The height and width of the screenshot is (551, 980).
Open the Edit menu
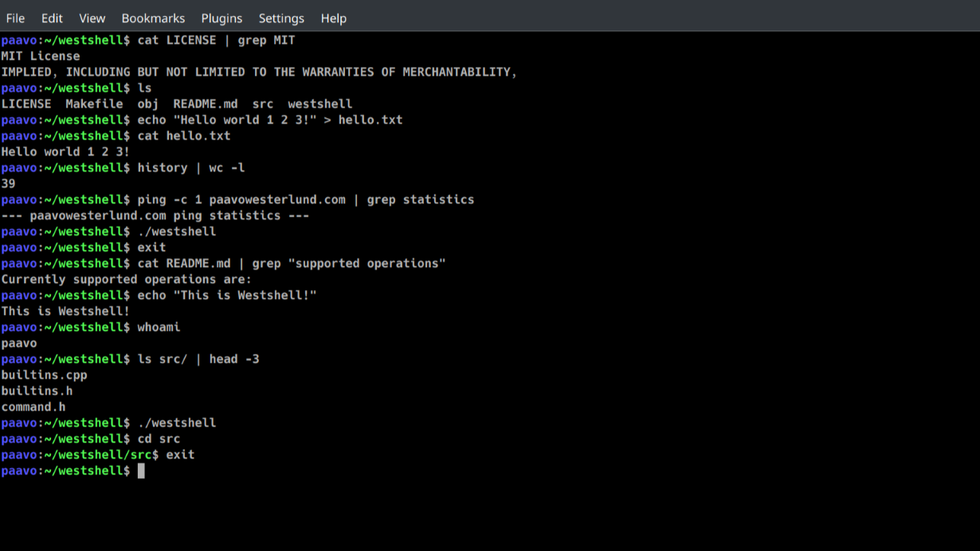[x=52, y=18]
